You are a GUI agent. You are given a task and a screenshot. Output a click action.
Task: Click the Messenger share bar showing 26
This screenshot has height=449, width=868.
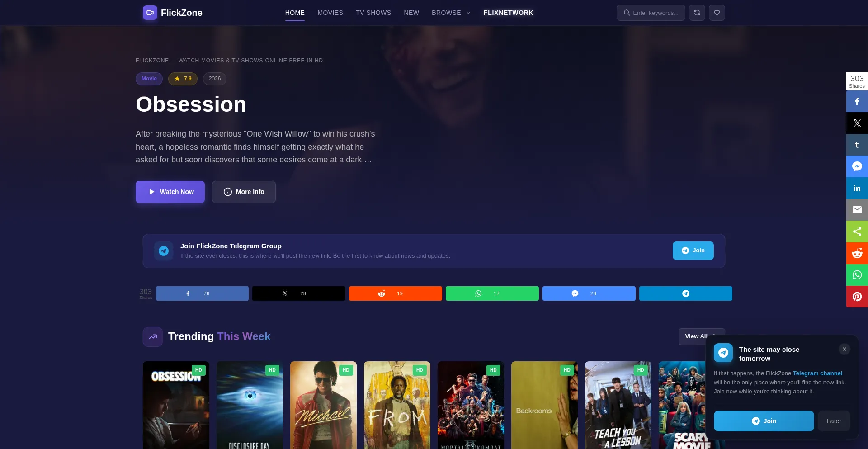589,293
